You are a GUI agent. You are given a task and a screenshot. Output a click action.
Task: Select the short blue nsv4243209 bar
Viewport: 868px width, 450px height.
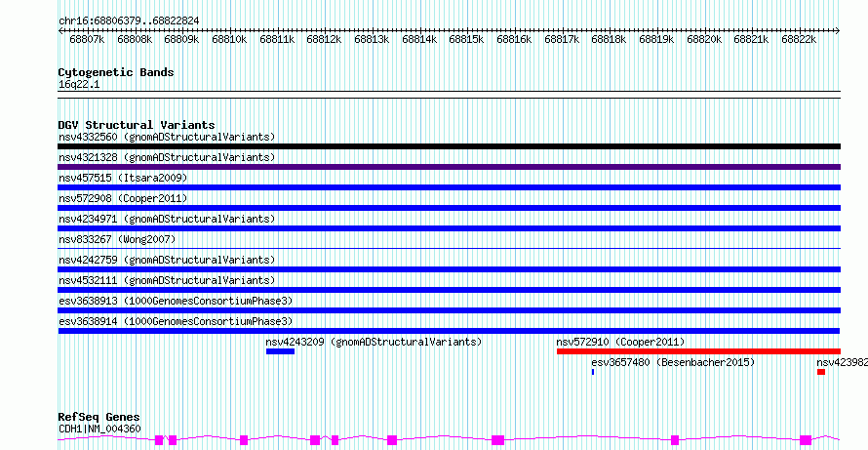tap(280, 351)
